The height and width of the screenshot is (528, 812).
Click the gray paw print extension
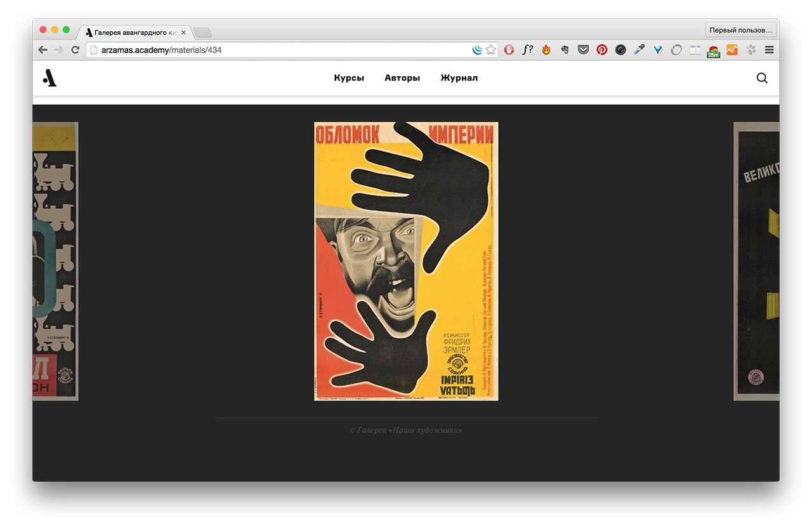tap(750, 49)
